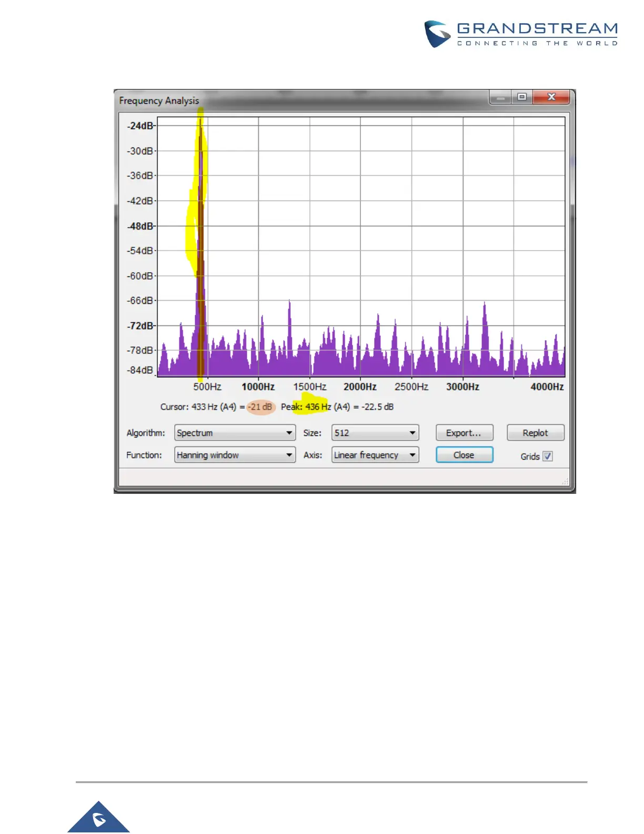Screen dimensions: 644x834
Task: Toggle the Grids checkbox
Action: pyautogui.click(x=548, y=456)
